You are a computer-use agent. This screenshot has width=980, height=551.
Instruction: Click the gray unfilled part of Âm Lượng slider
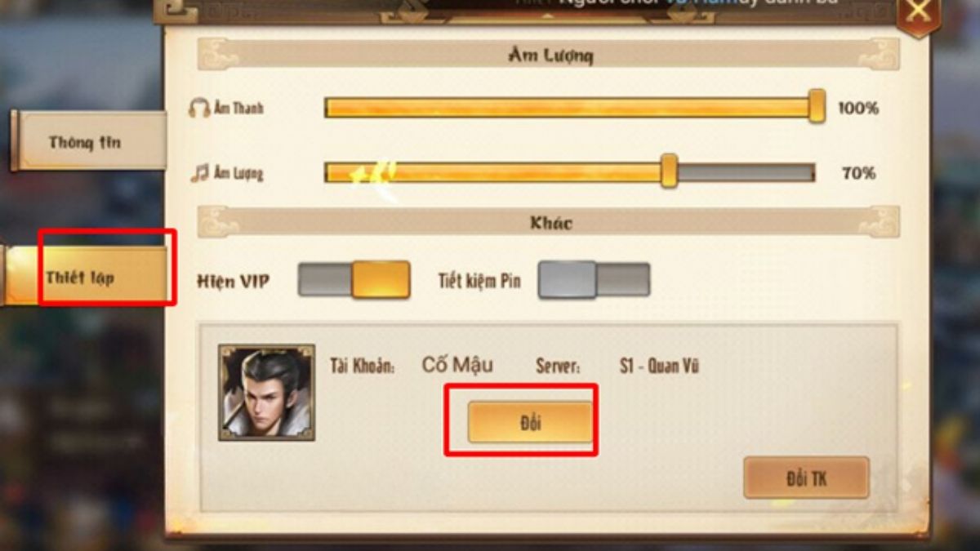coord(746,172)
